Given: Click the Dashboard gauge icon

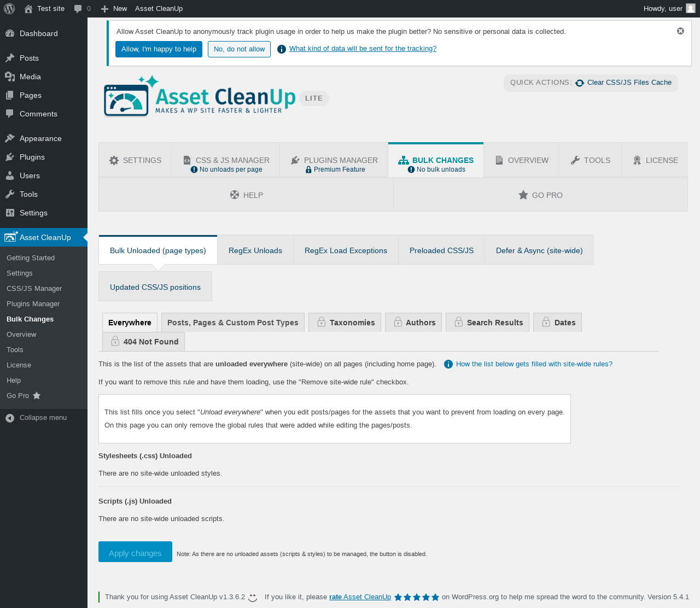Looking at the screenshot, I should (x=10, y=33).
